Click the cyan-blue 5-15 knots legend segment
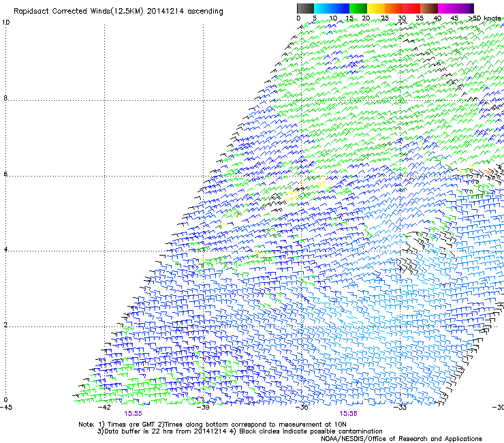This screenshot has width=504, height=443. point(332,8)
